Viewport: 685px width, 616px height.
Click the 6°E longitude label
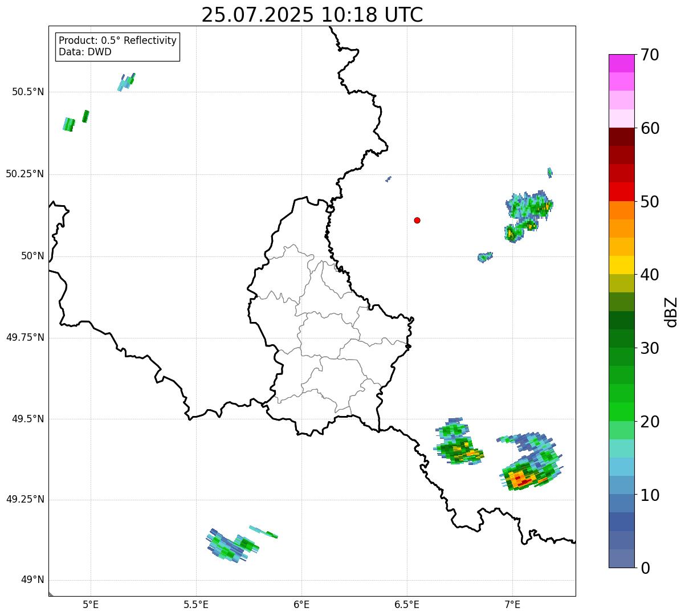(x=301, y=605)
